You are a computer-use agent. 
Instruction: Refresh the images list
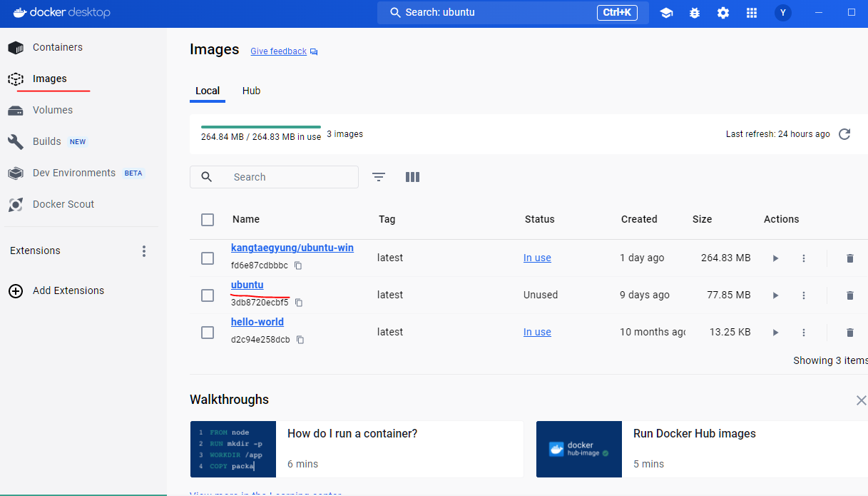pyautogui.click(x=844, y=134)
